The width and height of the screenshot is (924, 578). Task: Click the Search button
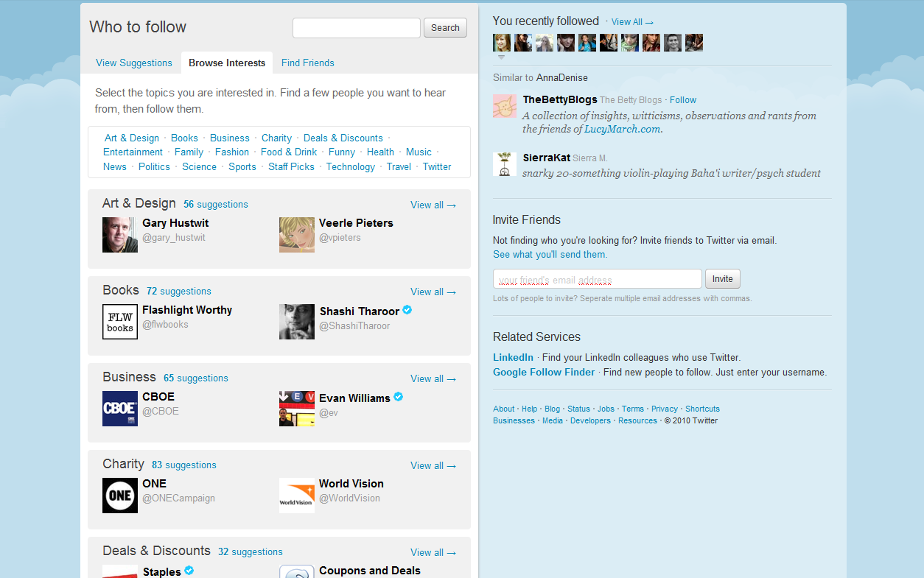445,28
